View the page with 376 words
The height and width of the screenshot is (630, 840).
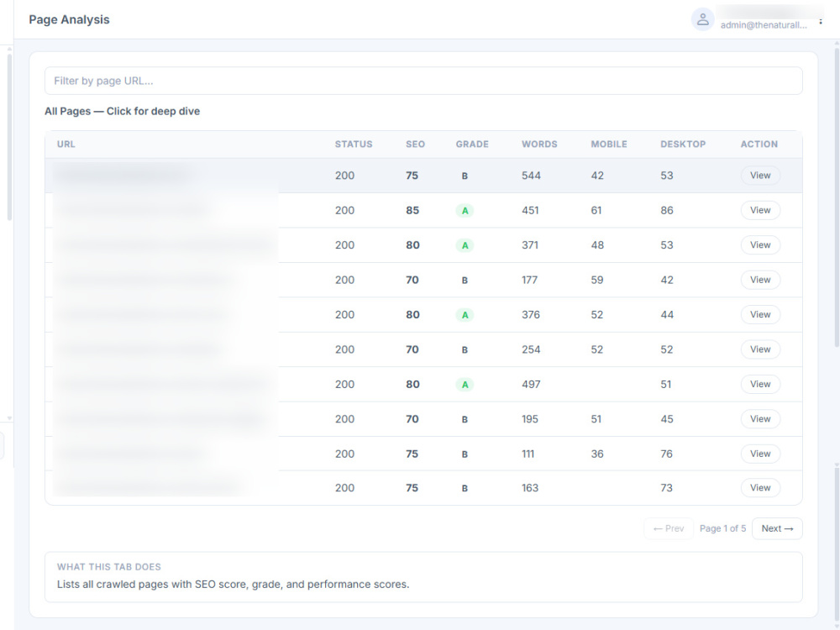(760, 314)
